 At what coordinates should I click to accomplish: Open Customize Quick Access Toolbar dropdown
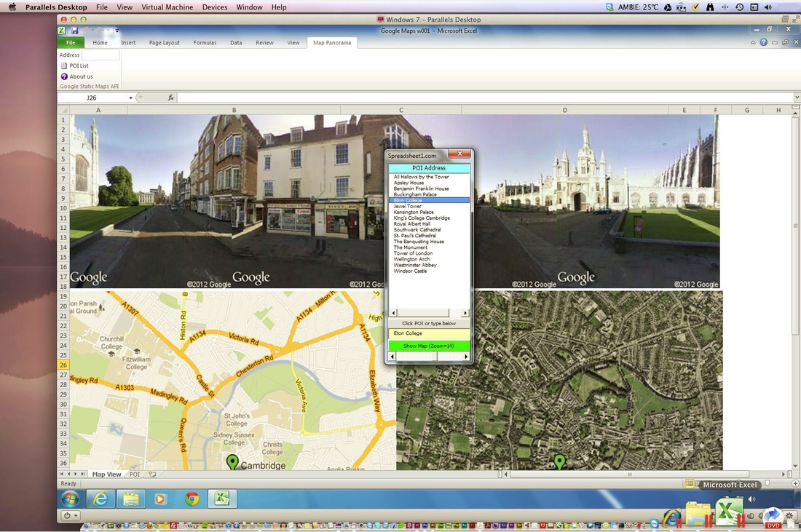[x=117, y=31]
